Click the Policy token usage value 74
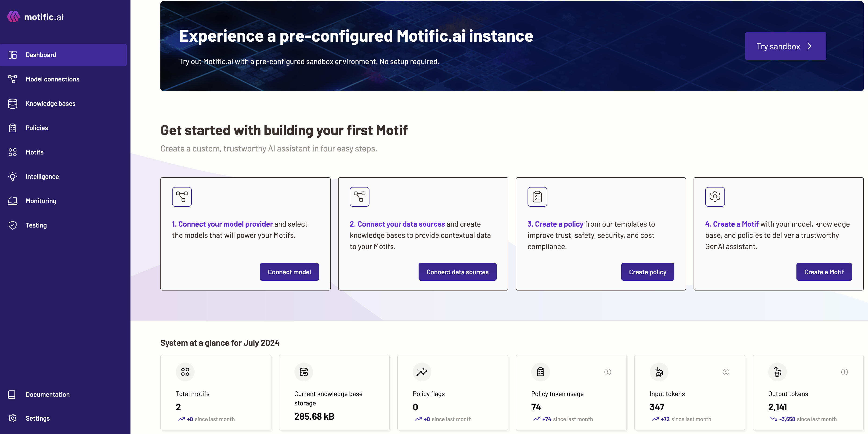Image resolution: width=868 pixels, height=434 pixels. tap(536, 407)
